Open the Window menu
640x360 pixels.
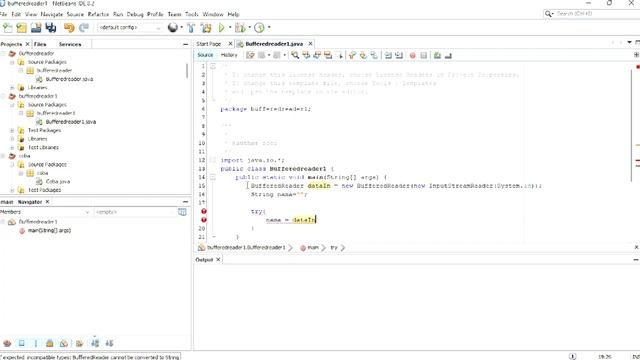(213, 14)
